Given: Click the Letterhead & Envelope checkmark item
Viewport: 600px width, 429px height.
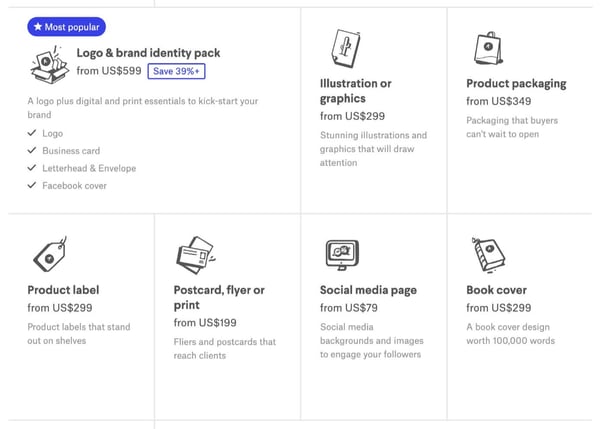Looking at the screenshot, I should point(88,168).
